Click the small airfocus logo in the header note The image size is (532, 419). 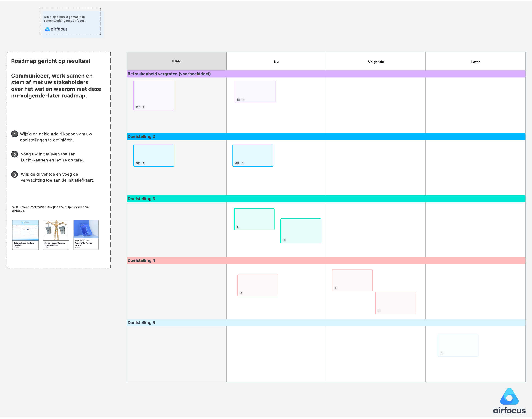(56, 29)
